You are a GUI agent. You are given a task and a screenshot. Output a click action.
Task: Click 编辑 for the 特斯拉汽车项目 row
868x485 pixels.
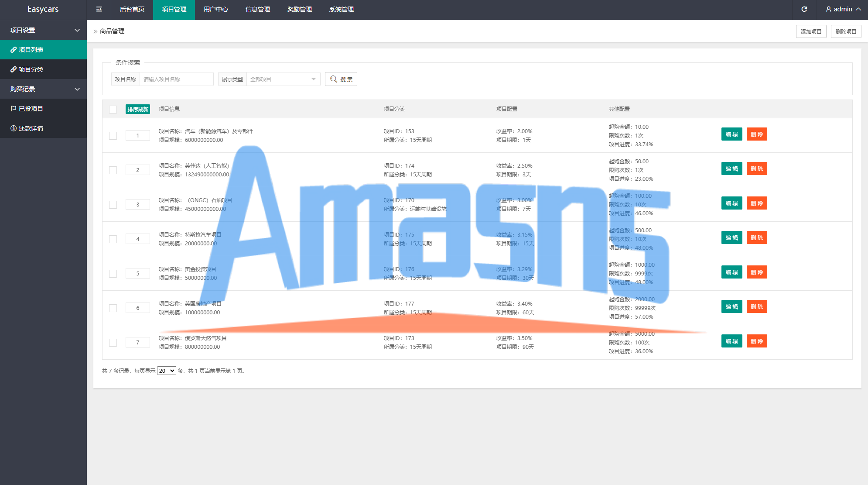731,238
